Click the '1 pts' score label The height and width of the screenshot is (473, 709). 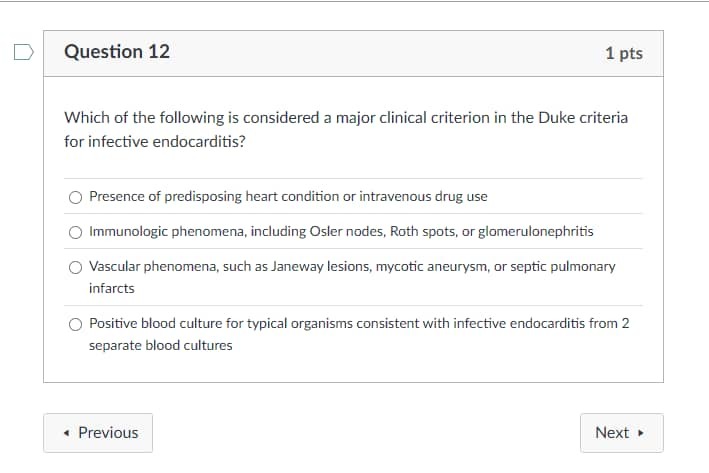click(x=624, y=53)
